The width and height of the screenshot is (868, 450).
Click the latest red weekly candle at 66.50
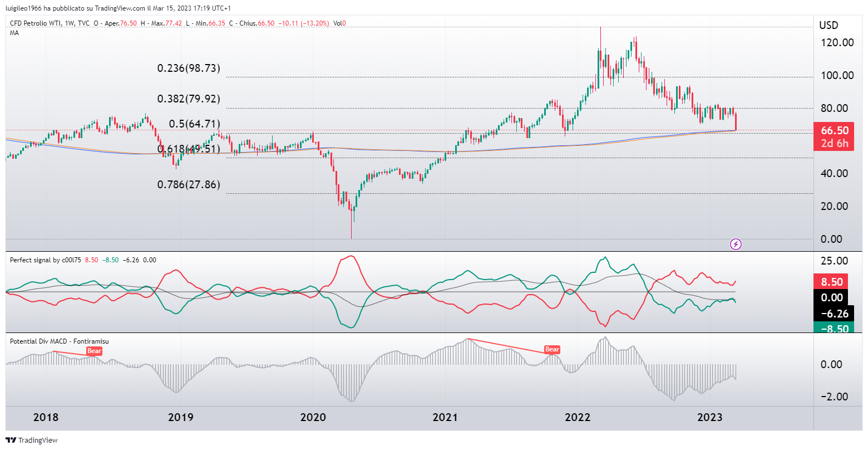tap(736, 122)
